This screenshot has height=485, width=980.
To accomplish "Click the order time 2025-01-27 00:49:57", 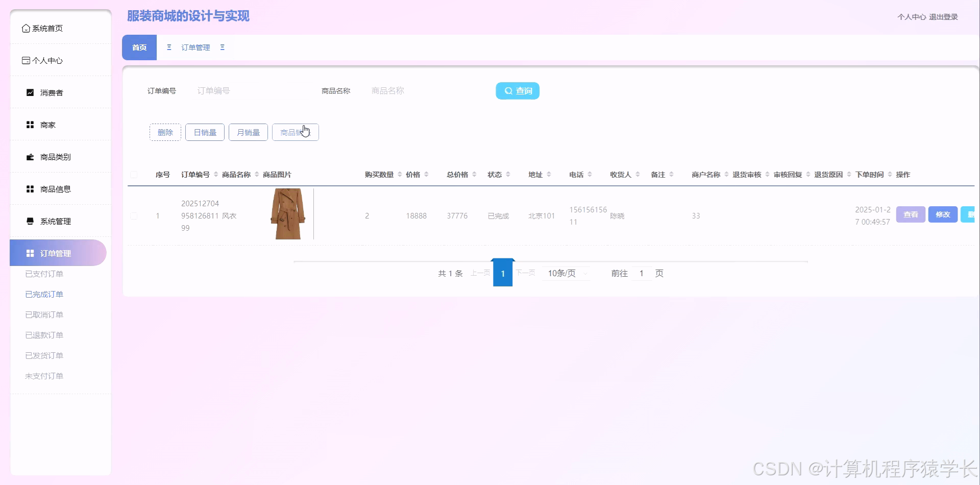I will (872, 216).
